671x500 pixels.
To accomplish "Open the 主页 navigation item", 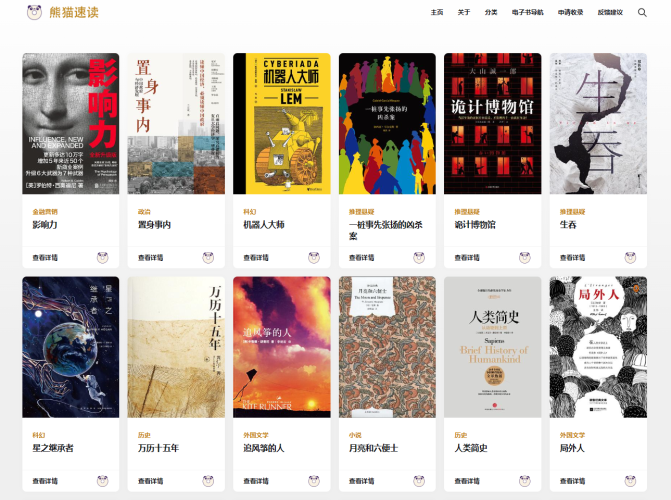I will pos(437,12).
